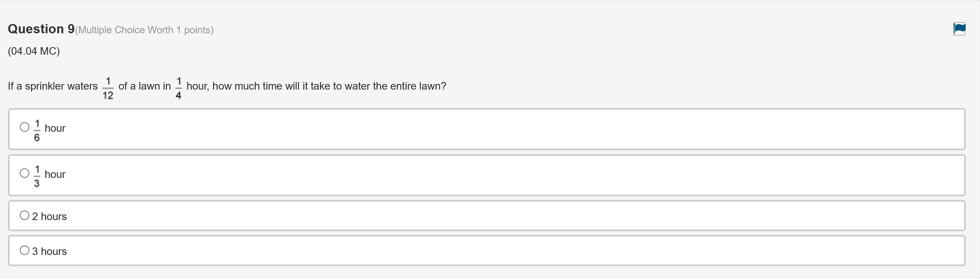This screenshot has height=279, width=980.
Task: Mark the 3 hours radio button
Action: point(24,250)
